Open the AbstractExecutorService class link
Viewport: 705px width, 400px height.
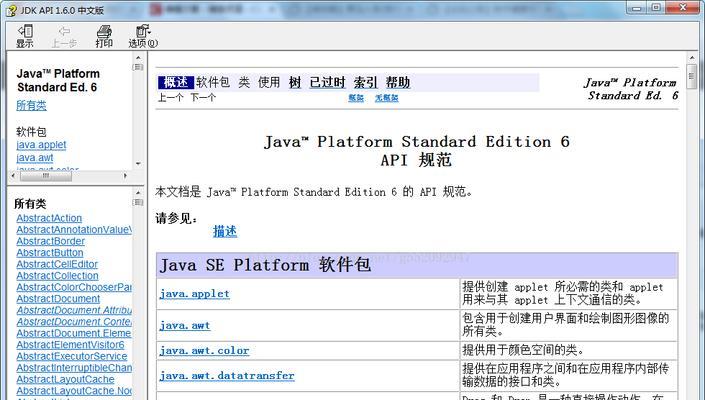71,356
